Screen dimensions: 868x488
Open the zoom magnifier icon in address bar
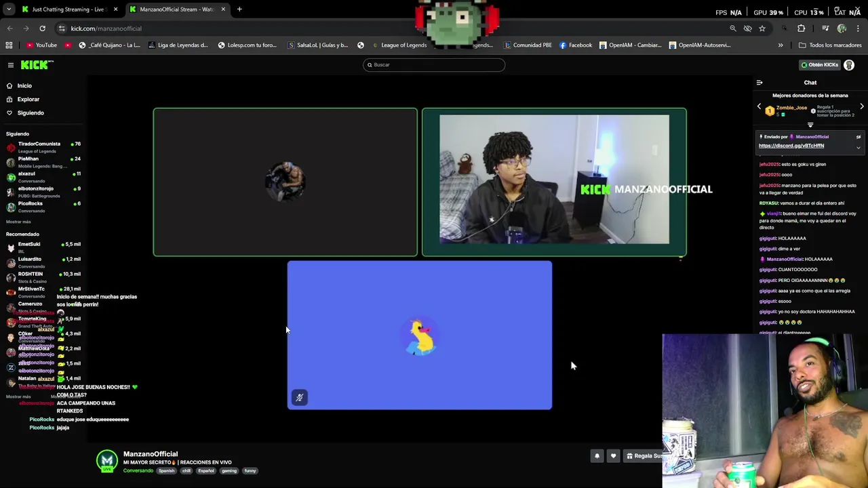pos(733,28)
